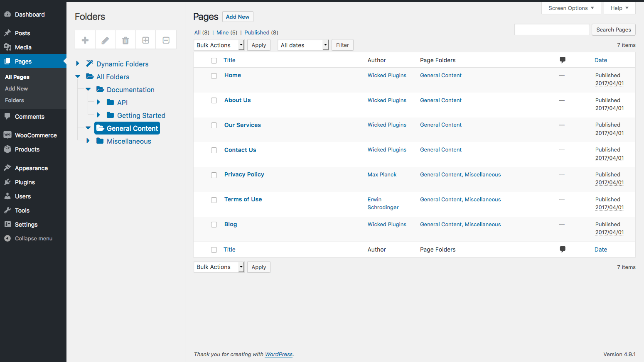
Task: Click the comments bubble icon in table header
Action: 563,60
